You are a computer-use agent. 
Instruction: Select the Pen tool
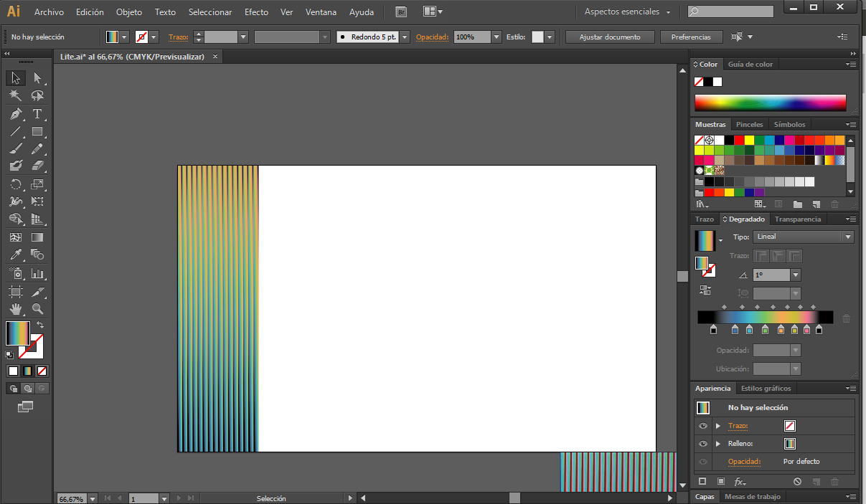16,114
